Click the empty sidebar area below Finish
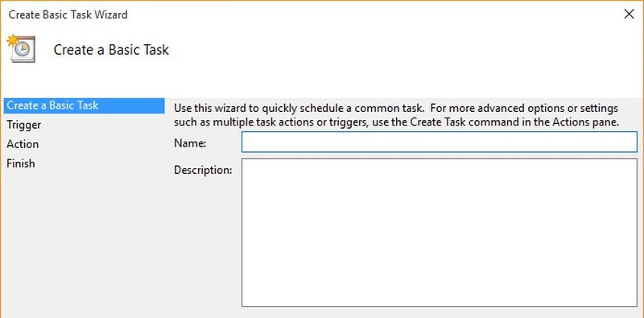The width and height of the screenshot is (644, 318). coord(84,242)
